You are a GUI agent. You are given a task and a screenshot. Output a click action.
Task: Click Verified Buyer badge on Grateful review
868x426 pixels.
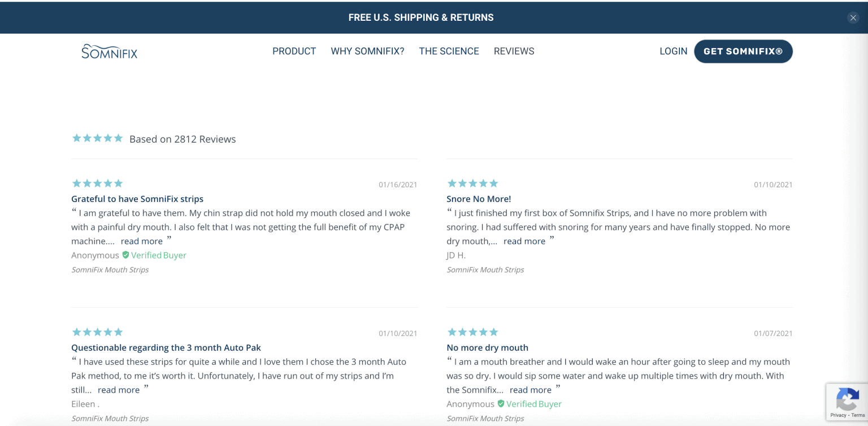154,255
